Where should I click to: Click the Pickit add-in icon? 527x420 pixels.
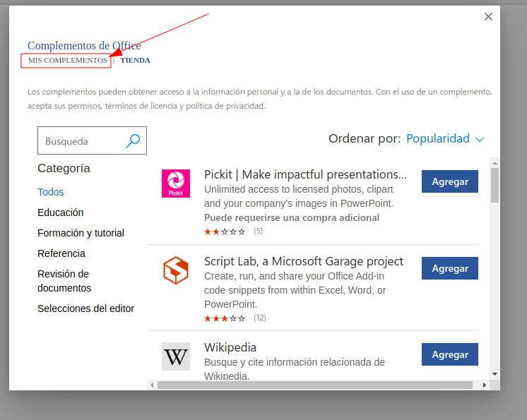point(175,184)
